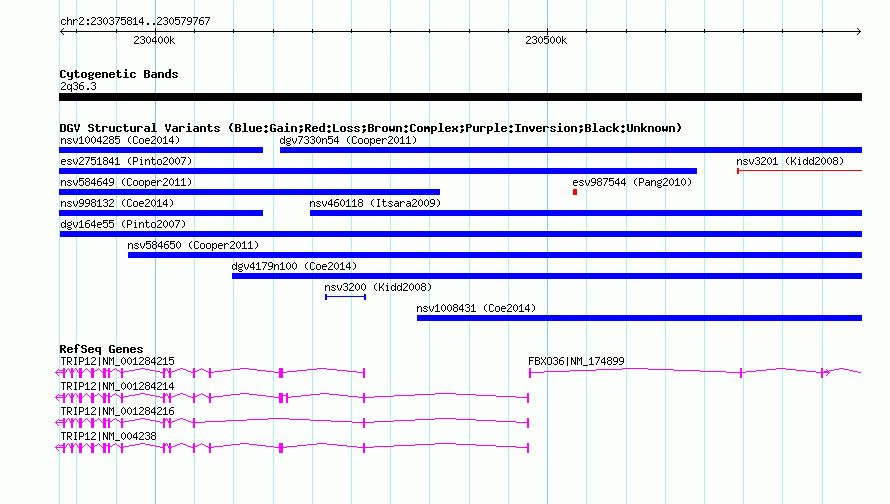Screen dimensions: 890x504
Task: Click the nsv460118 (Itsara2009) gain bar
Action: coord(586,213)
